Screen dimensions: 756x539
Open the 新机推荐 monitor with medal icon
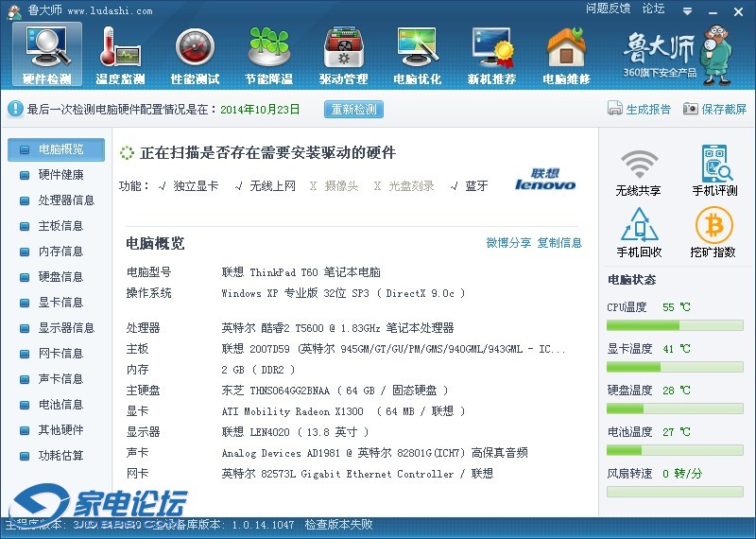click(491, 54)
